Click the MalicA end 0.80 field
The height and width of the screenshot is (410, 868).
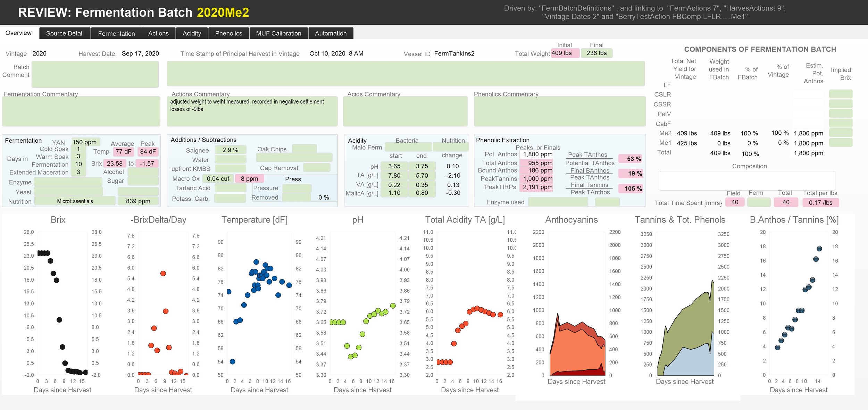pos(422,193)
